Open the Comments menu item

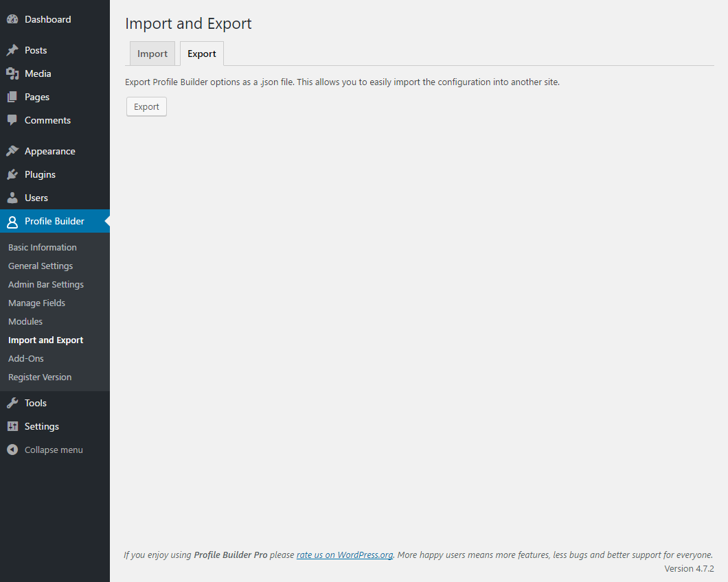47,120
